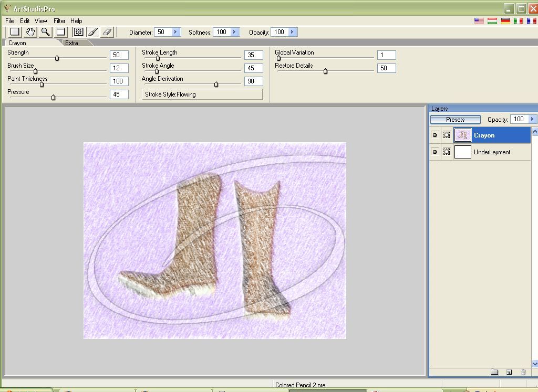Click the American flag to switch language

(x=478, y=22)
